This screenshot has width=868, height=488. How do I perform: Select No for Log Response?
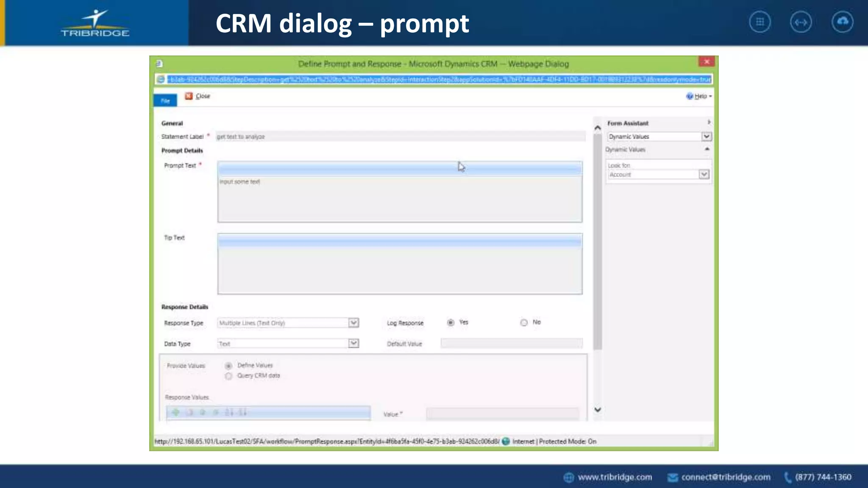[x=524, y=322]
